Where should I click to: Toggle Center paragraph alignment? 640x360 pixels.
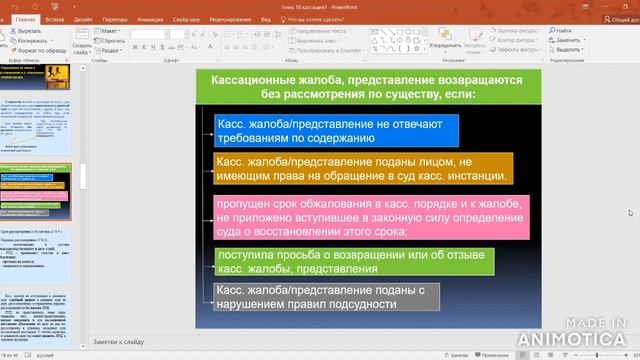pyautogui.click(x=236, y=48)
